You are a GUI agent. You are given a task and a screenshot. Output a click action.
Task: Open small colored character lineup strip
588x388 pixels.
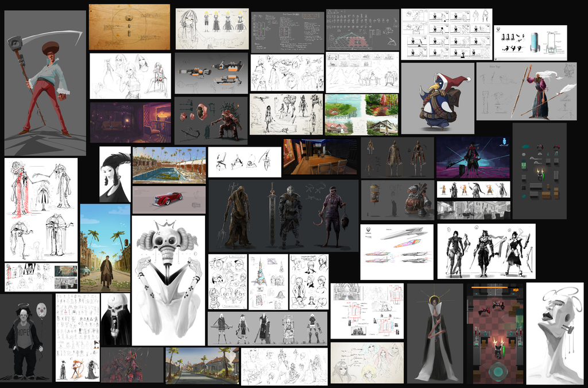click(473, 190)
